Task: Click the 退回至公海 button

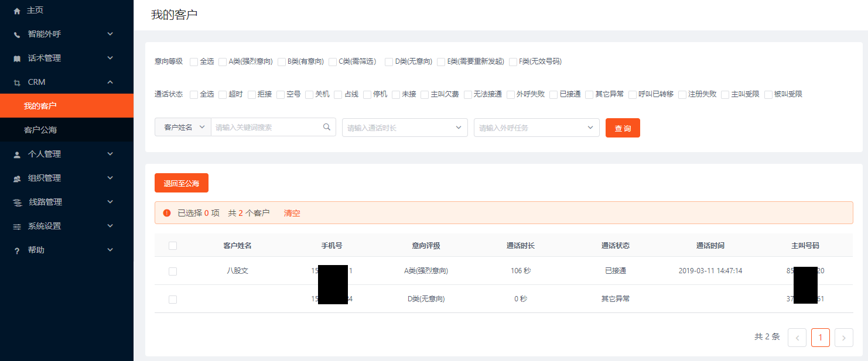Action: [182, 183]
